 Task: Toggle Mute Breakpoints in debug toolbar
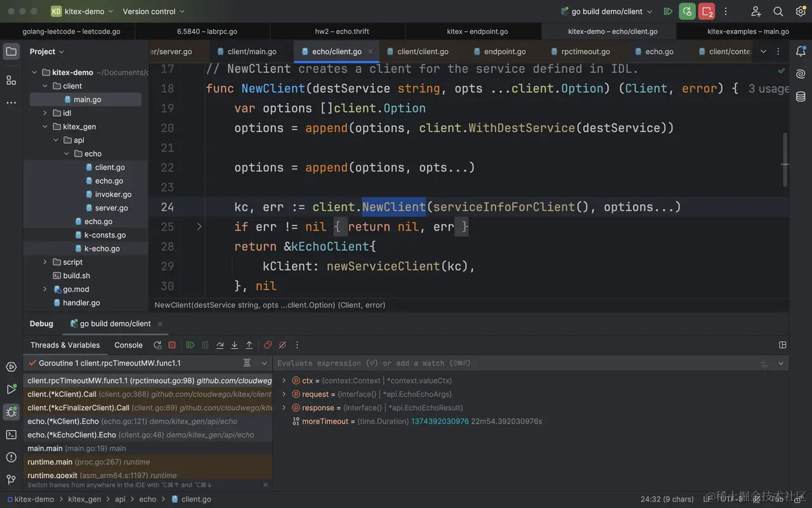pos(282,345)
